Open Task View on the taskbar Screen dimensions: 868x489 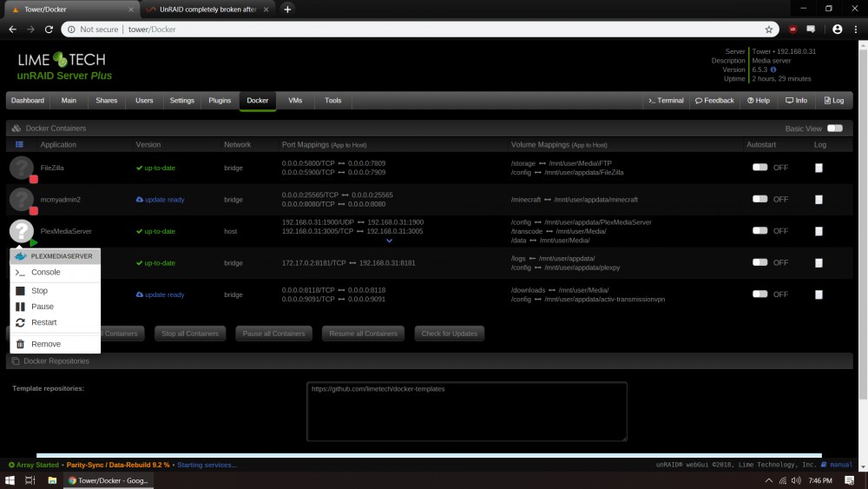(30, 480)
